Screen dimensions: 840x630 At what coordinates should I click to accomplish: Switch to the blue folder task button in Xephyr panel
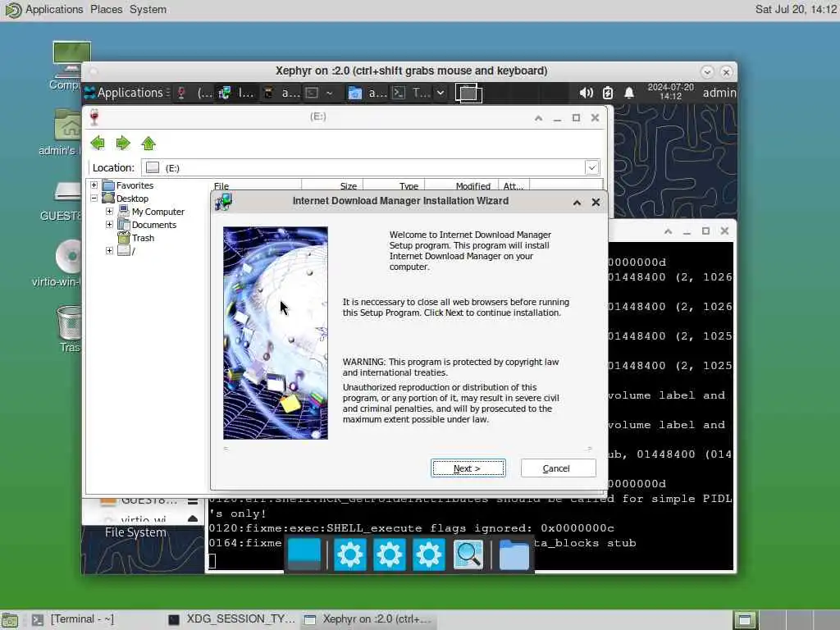tap(367, 93)
